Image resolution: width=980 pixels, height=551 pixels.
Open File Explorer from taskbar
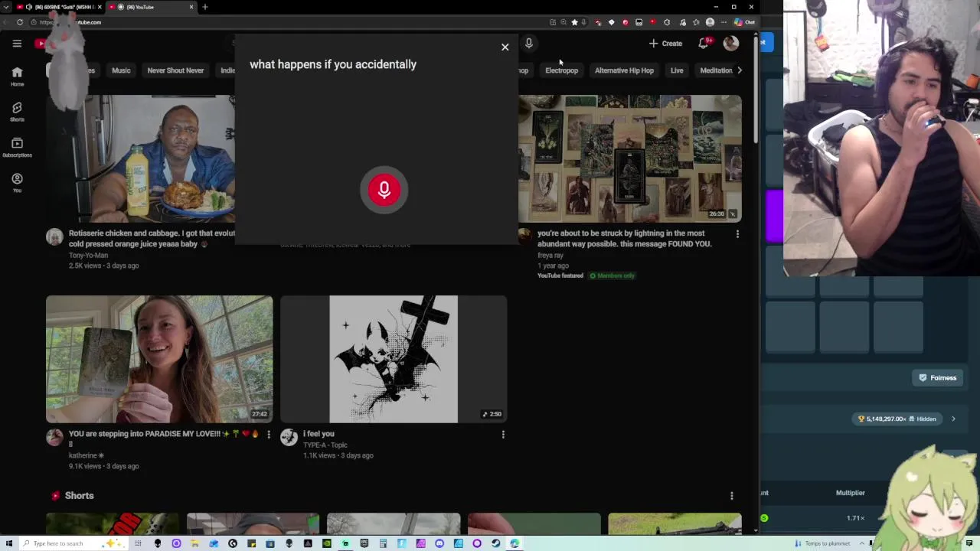coord(194,543)
